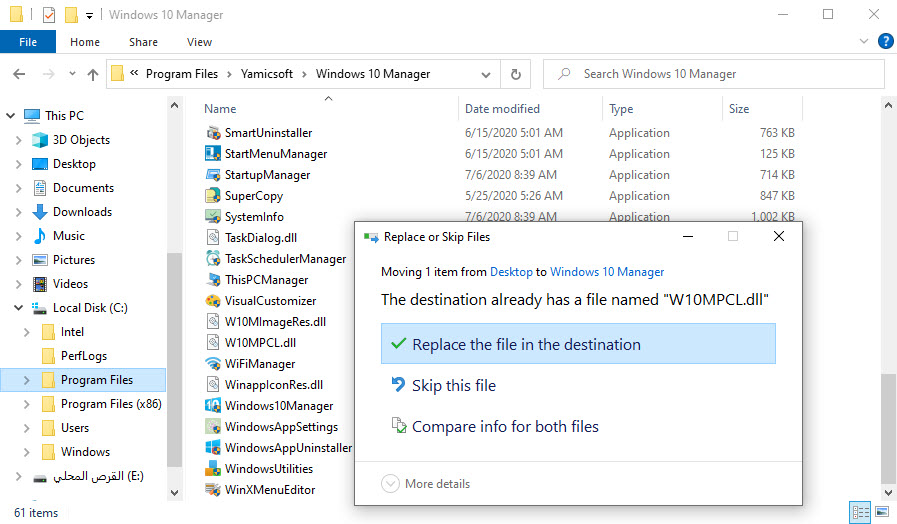This screenshot has width=897, height=524.
Task: Click the navigation pane scroll up arrow
Action: coord(174,105)
